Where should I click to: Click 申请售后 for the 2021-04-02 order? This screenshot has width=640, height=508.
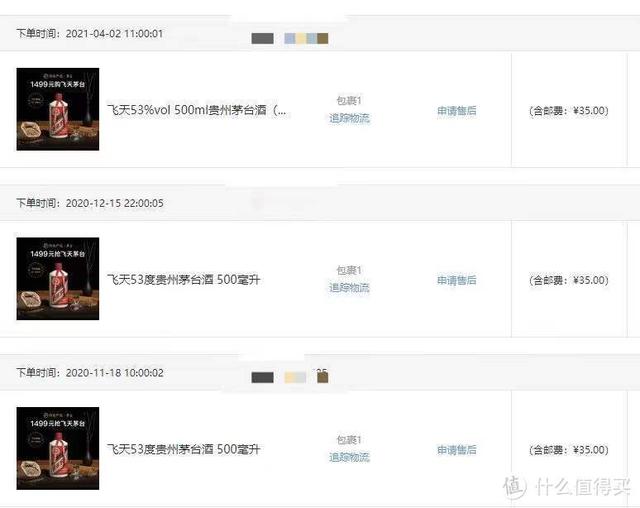[457, 111]
